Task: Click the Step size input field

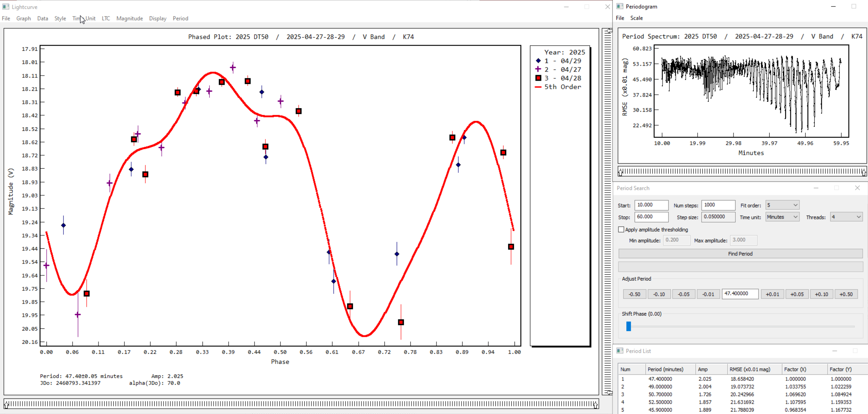Action: point(718,217)
